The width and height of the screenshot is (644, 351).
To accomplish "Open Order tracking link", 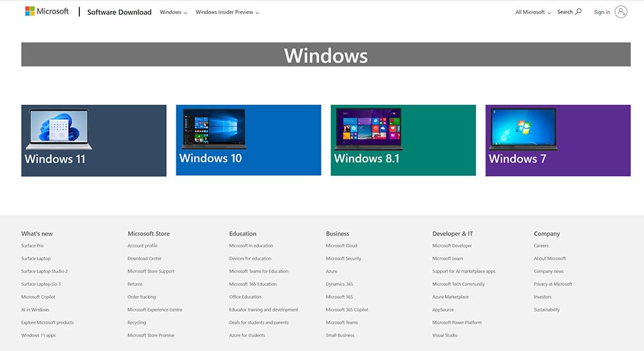I will (x=142, y=296).
